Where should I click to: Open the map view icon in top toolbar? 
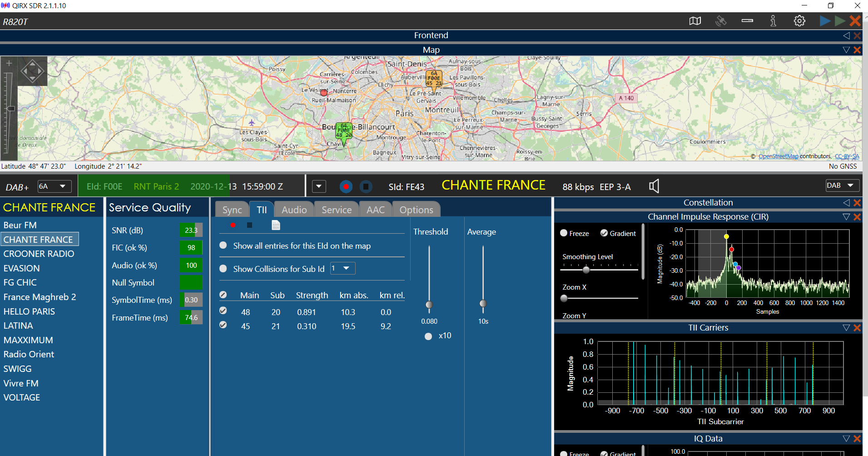695,21
